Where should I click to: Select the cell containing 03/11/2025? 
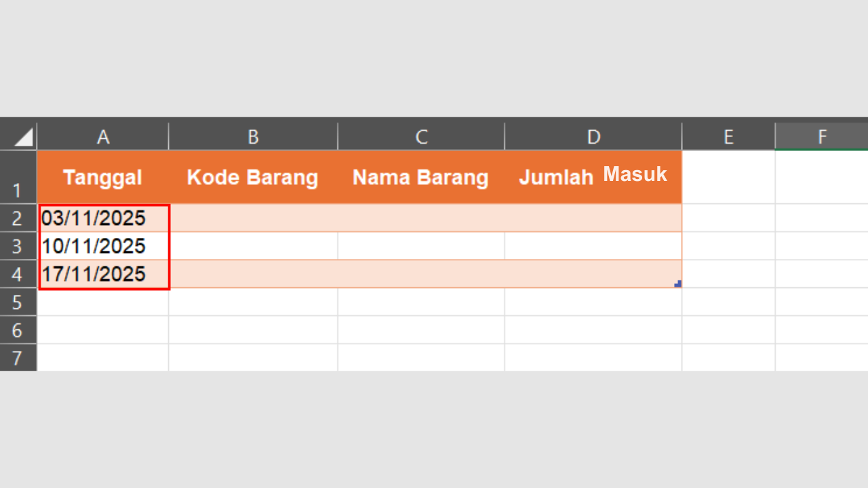(103, 218)
